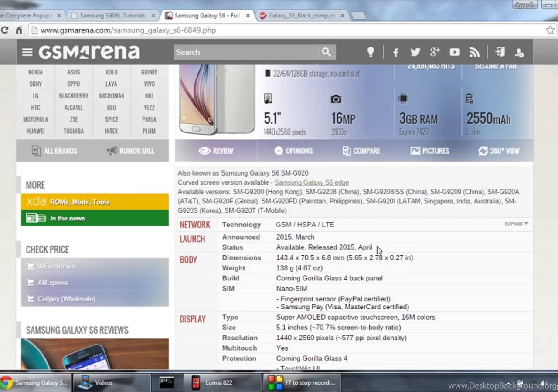This screenshot has width=558, height=392.
Task: Open the GSMArena hamburger menu
Action: [27, 52]
